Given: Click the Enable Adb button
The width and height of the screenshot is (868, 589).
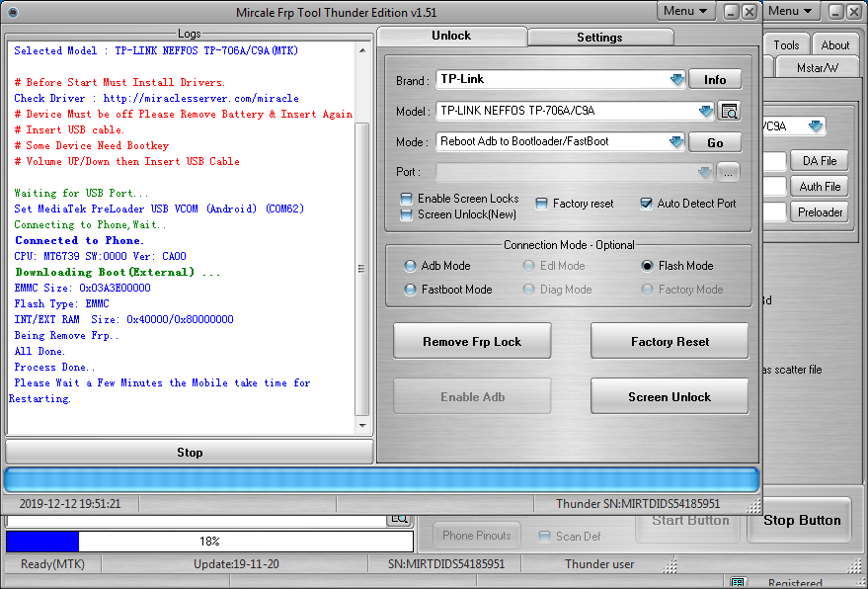Looking at the screenshot, I should [472, 396].
